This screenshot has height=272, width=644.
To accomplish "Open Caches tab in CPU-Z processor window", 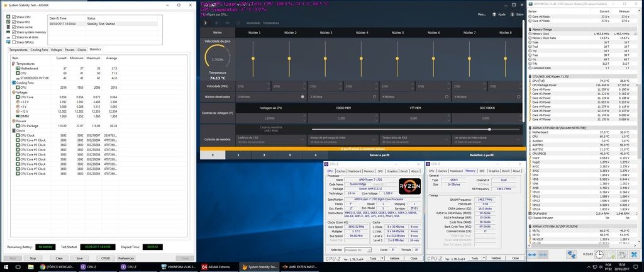I will tap(341, 171).
